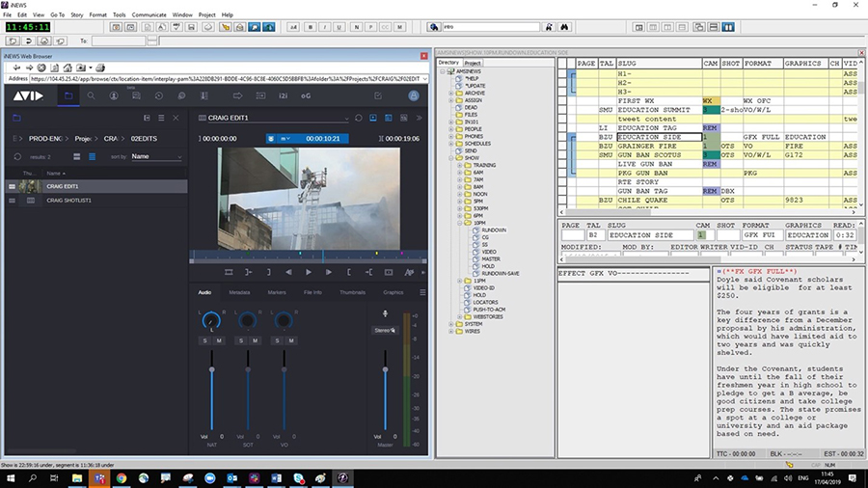Screen dimensions: 868x488
Task: Switch to the Markers tab
Action: (277, 292)
